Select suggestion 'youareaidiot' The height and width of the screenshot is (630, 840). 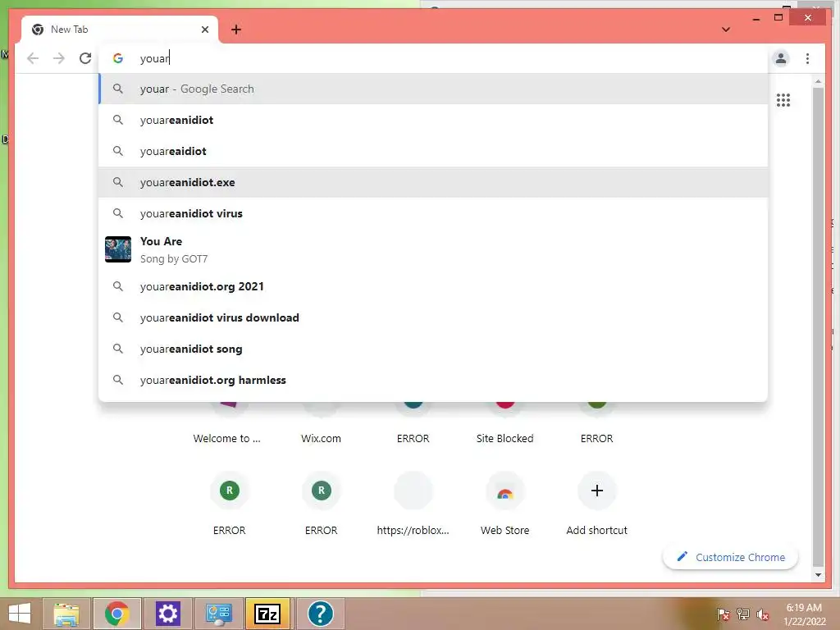pyautogui.click(x=433, y=151)
